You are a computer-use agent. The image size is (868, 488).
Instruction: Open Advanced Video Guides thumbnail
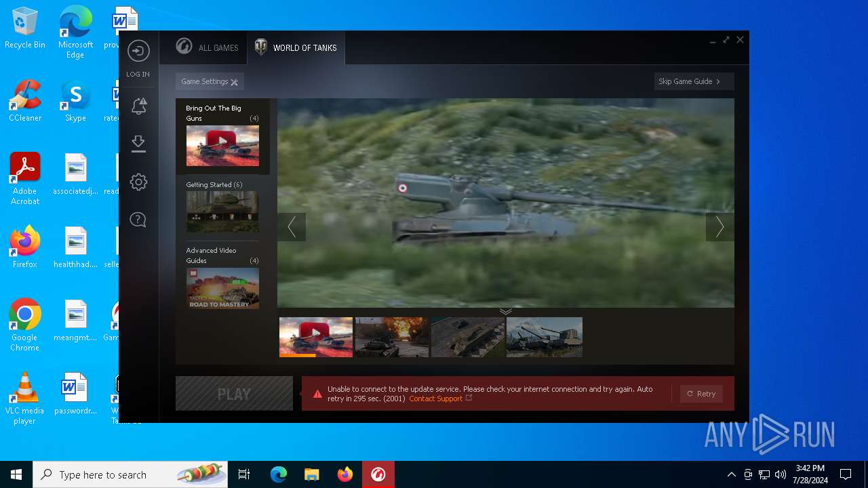coord(222,288)
